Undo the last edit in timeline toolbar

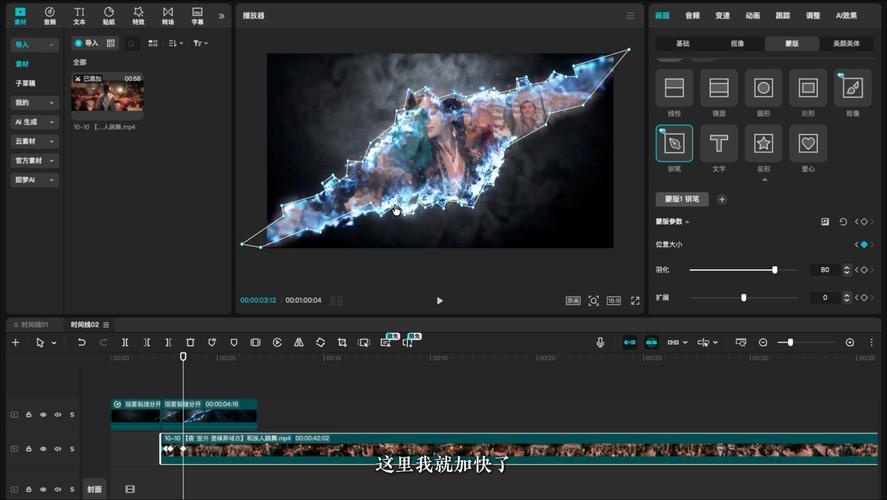coord(81,342)
